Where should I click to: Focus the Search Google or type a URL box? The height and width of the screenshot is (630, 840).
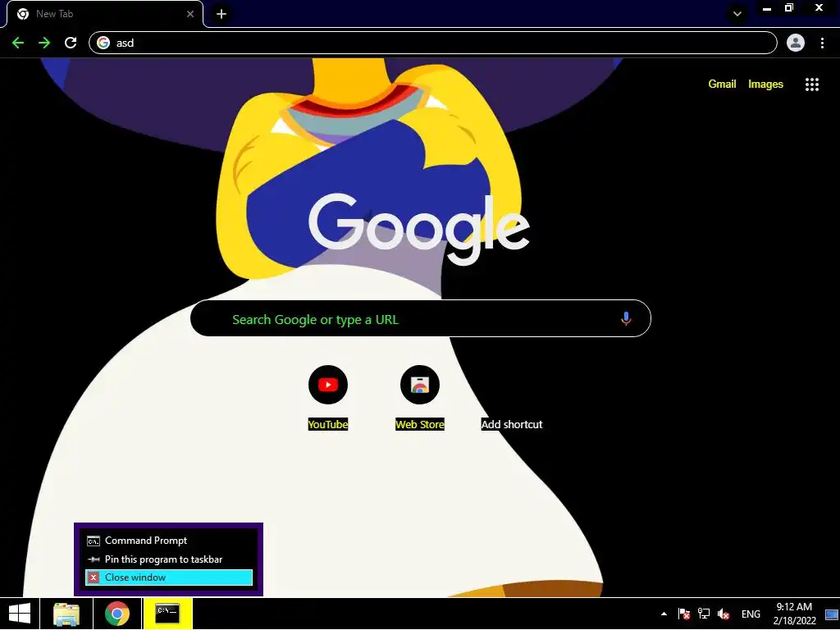pyautogui.click(x=421, y=319)
